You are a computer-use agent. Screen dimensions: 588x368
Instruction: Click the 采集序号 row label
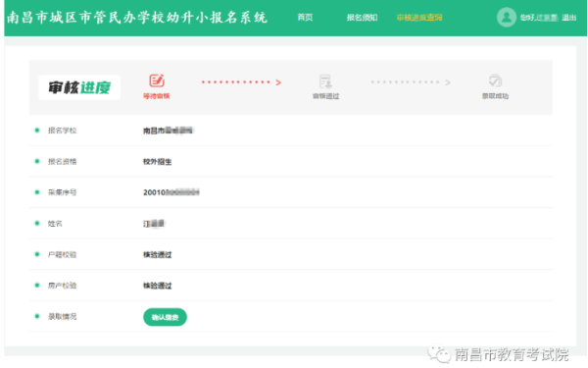tap(63, 192)
